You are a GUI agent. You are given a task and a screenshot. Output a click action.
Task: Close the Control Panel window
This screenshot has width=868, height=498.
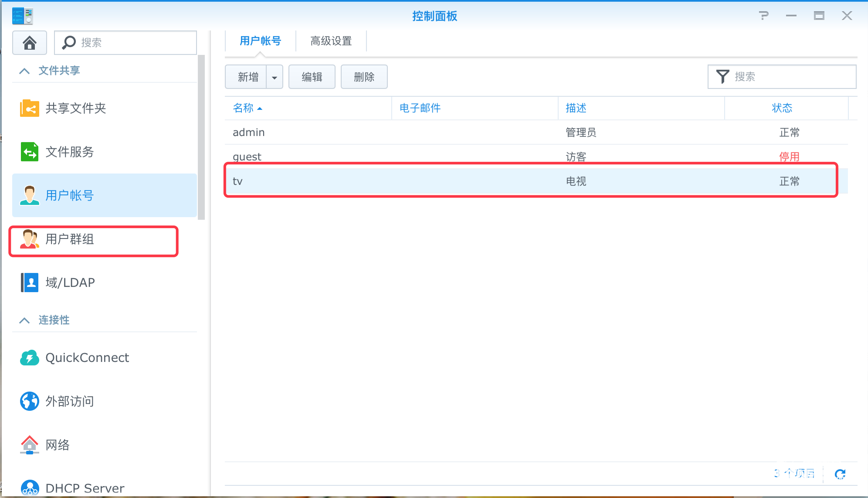[x=847, y=16]
